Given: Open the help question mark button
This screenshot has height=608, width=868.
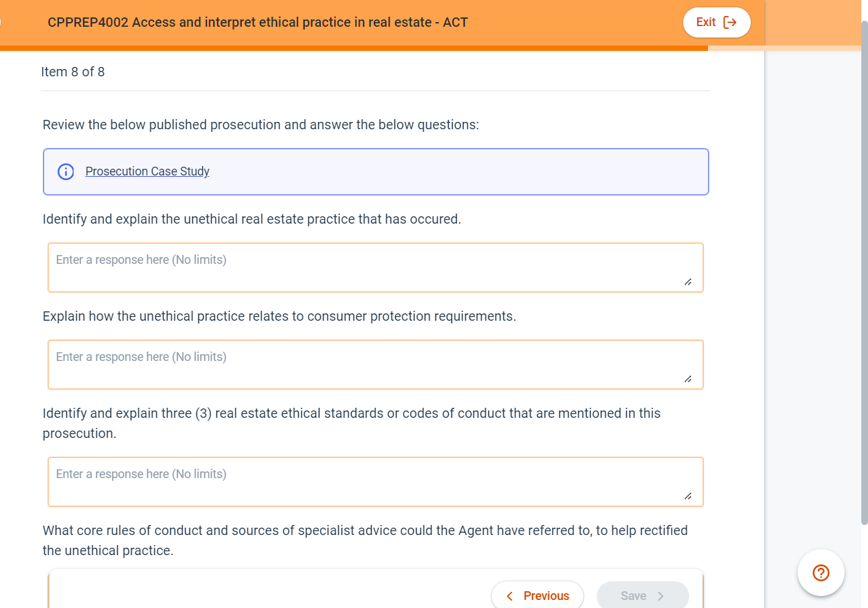Looking at the screenshot, I should [x=820, y=573].
